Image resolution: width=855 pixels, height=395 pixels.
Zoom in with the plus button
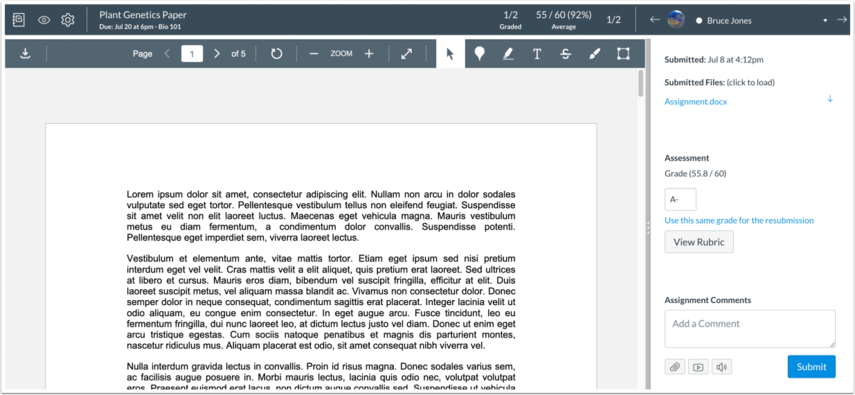[369, 53]
